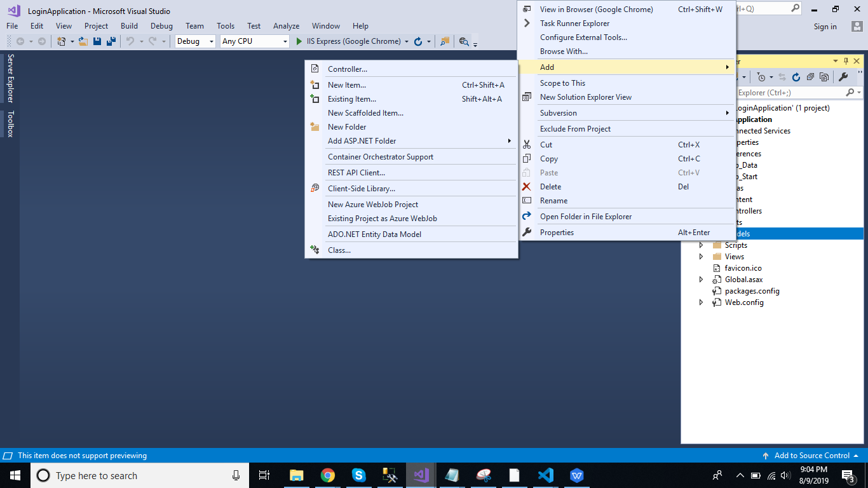Choose Class... from the Add submenu
868x488 pixels.
click(339, 250)
